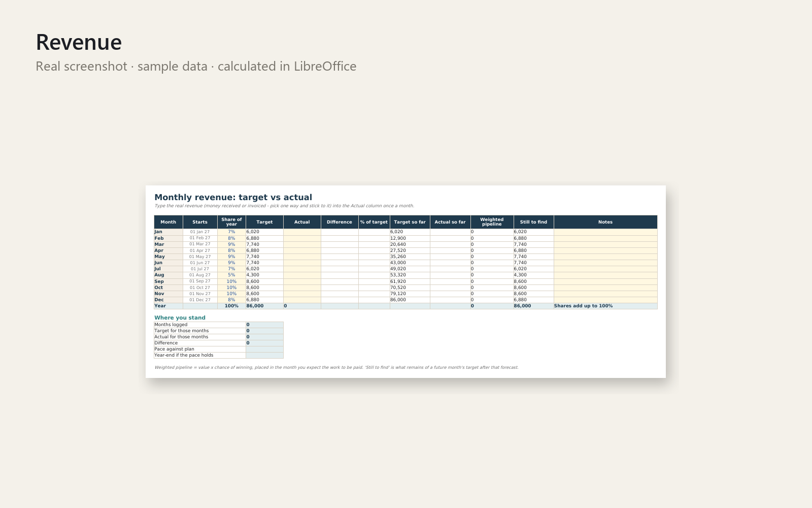The height and width of the screenshot is (508, 812).
Task: Click the 79,120 cumulative target value
Action: [x=410, y=294]
